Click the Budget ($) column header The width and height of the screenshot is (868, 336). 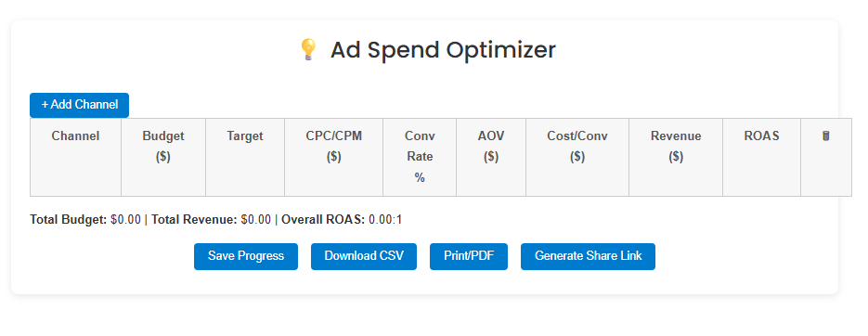[x=163, y=157]
